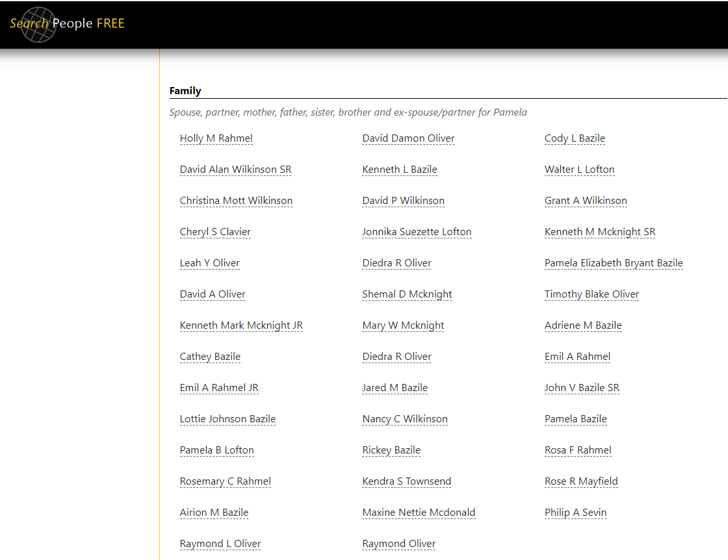Click the Philip A Sevin link
The image size is (728, 560).
click(x=575, y=513)
